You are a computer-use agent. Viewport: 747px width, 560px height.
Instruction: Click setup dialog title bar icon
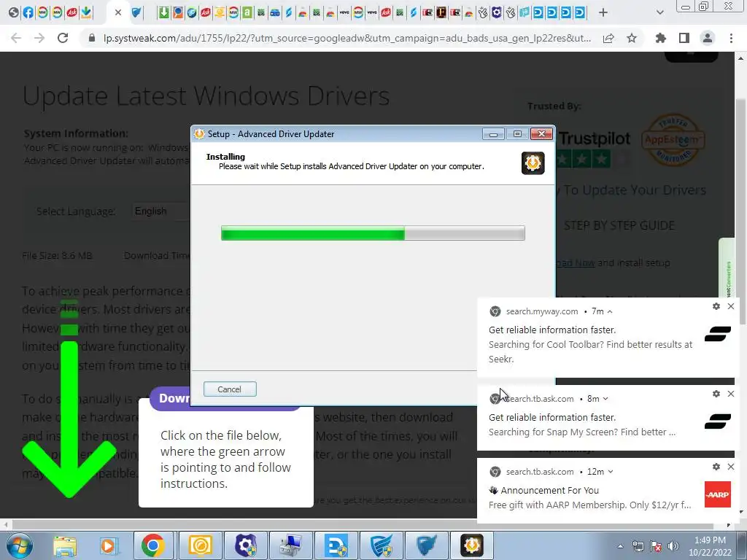tap(199, 134)
